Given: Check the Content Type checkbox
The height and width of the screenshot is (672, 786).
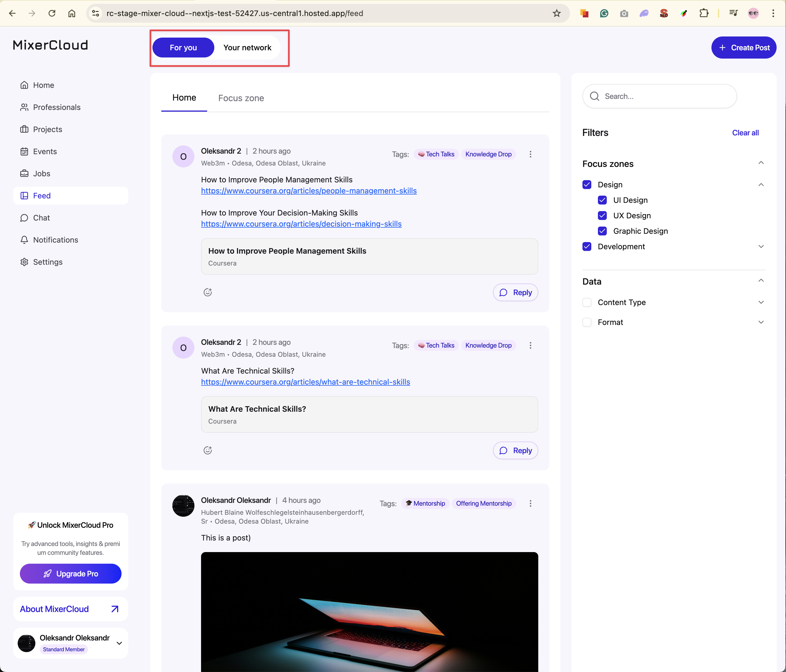Looking at the screenshot, I should coord(587,302).
